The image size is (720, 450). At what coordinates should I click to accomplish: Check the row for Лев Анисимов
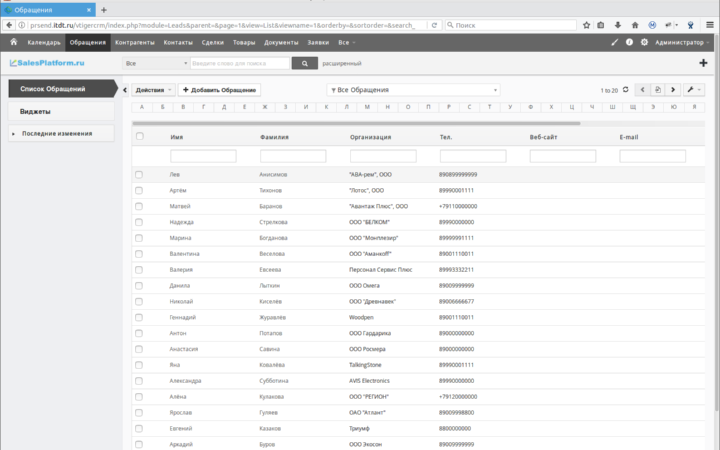[139, 174]
